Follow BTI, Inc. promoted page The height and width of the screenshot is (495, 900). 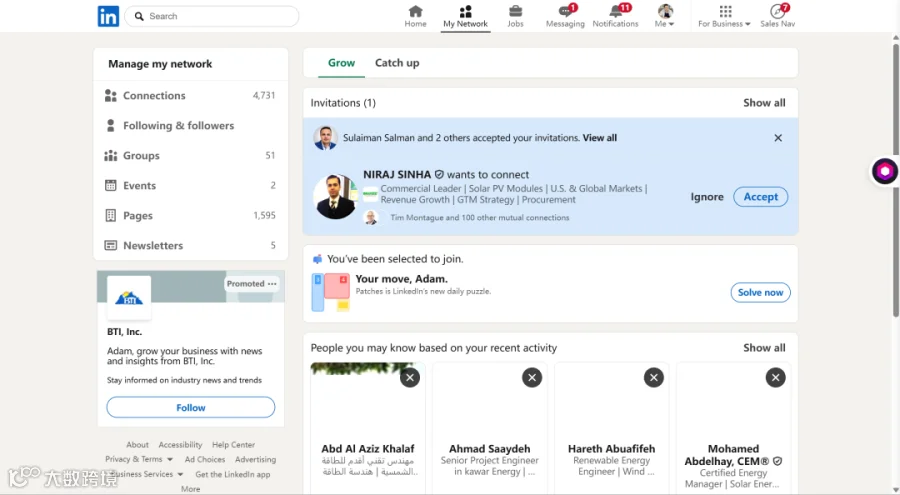(191, 407)
